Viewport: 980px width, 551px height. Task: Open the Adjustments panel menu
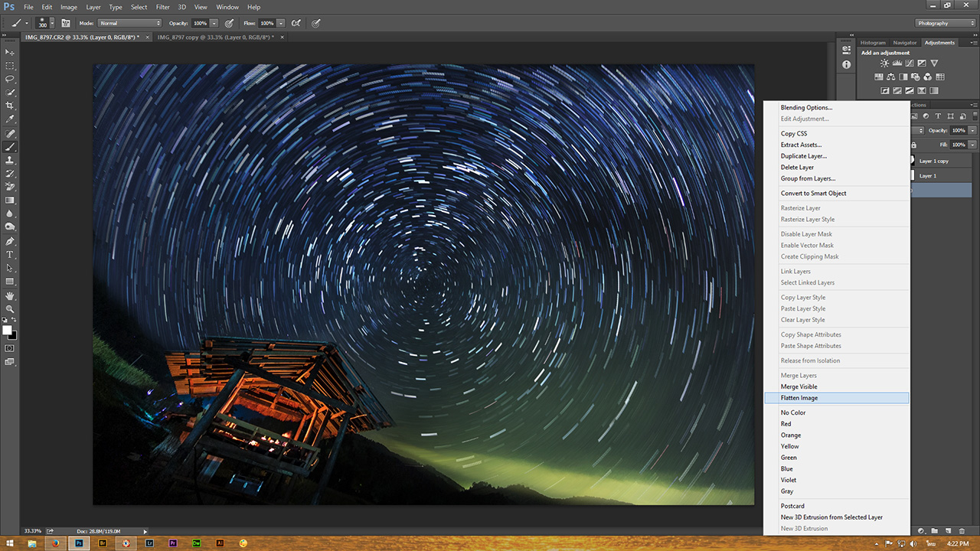[973, 43]
